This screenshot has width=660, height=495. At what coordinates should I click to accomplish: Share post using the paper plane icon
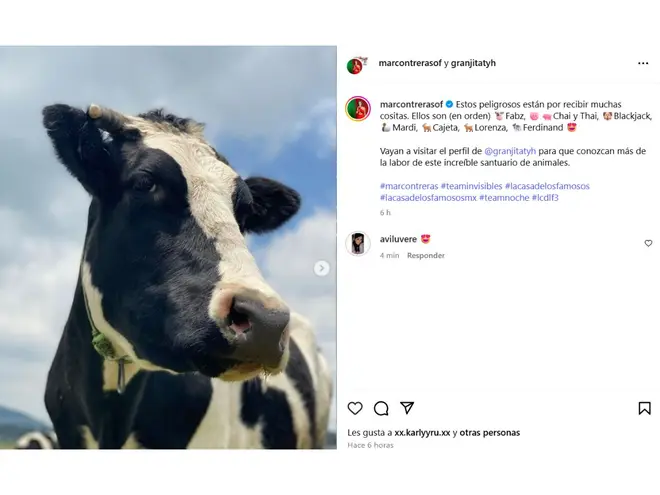(x=407, y=407)
